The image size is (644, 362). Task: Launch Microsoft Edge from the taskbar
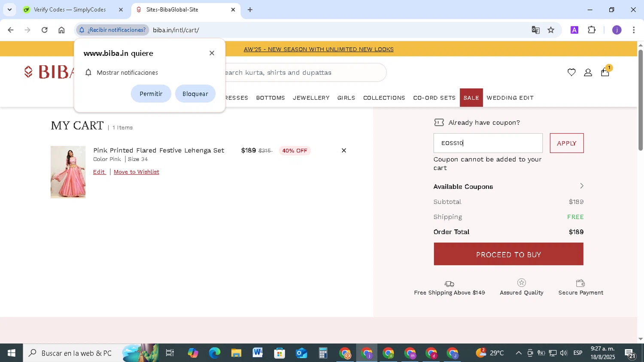(x=214, y=353)
